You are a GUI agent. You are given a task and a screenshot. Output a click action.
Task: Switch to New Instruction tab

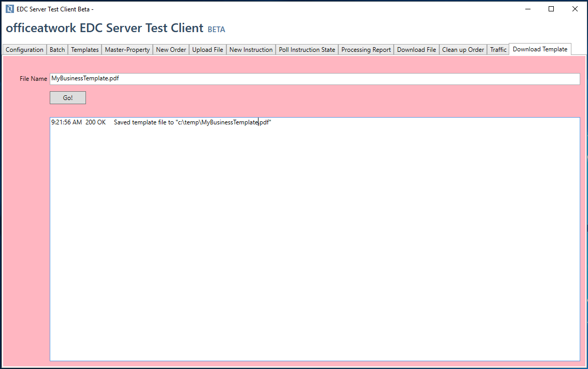coord(251,50)
